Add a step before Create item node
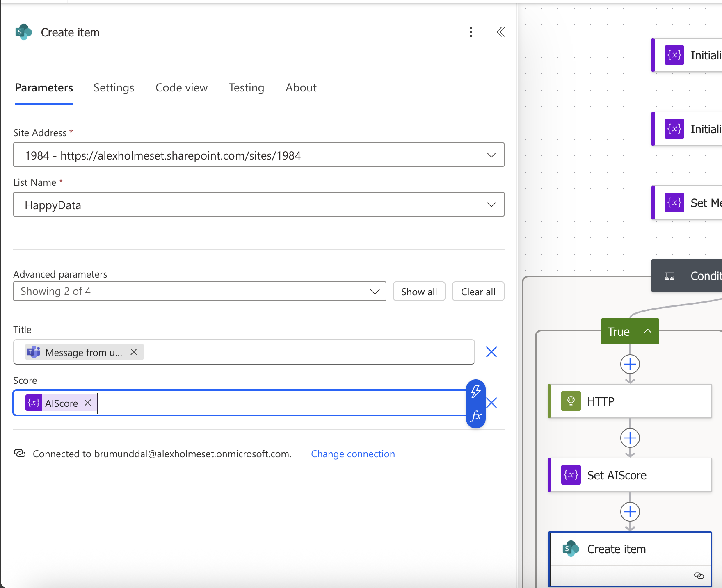This screenshot has height=588, width=722. [630, 512]
